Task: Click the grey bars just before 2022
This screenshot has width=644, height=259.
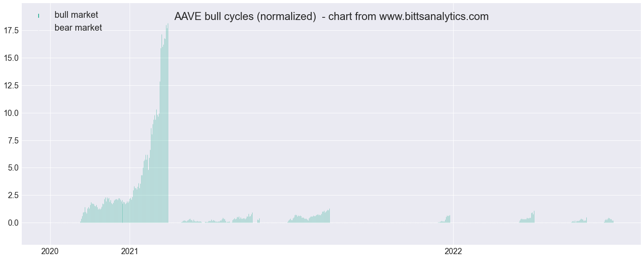Action: pyautogui.click(x=446, y=219)
